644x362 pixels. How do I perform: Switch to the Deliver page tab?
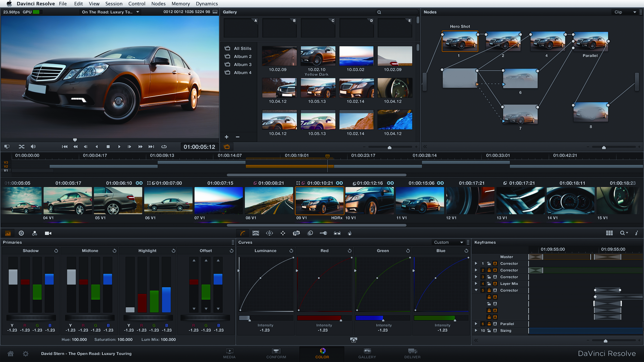412,353
